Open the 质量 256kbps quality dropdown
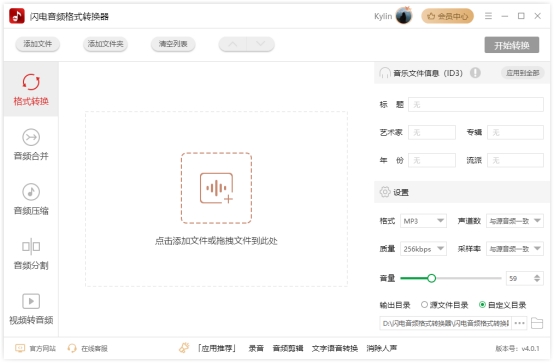The height and width of the screenshot is (363, 554). 423,249
